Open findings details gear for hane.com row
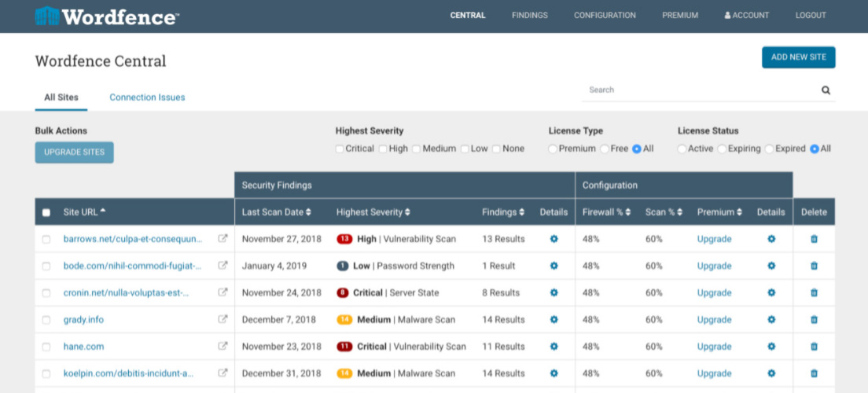The width and height of the screenshot is (868, 393). tap(554, 347)
